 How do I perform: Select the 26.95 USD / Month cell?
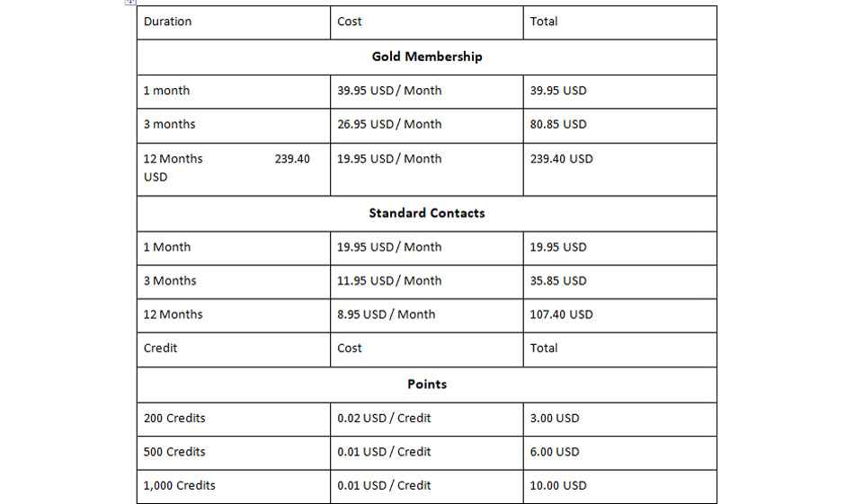[x=389, y=125]
